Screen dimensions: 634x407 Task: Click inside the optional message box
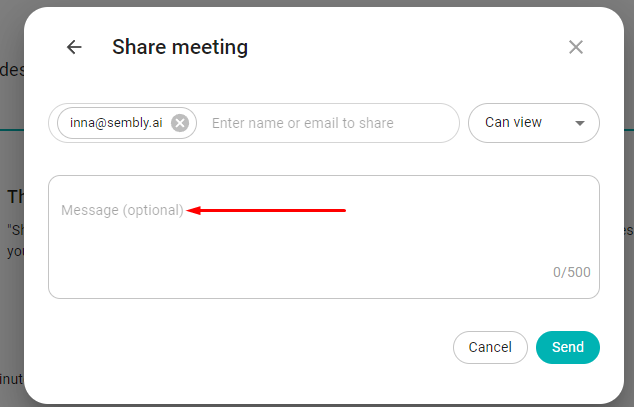(324, 237)
